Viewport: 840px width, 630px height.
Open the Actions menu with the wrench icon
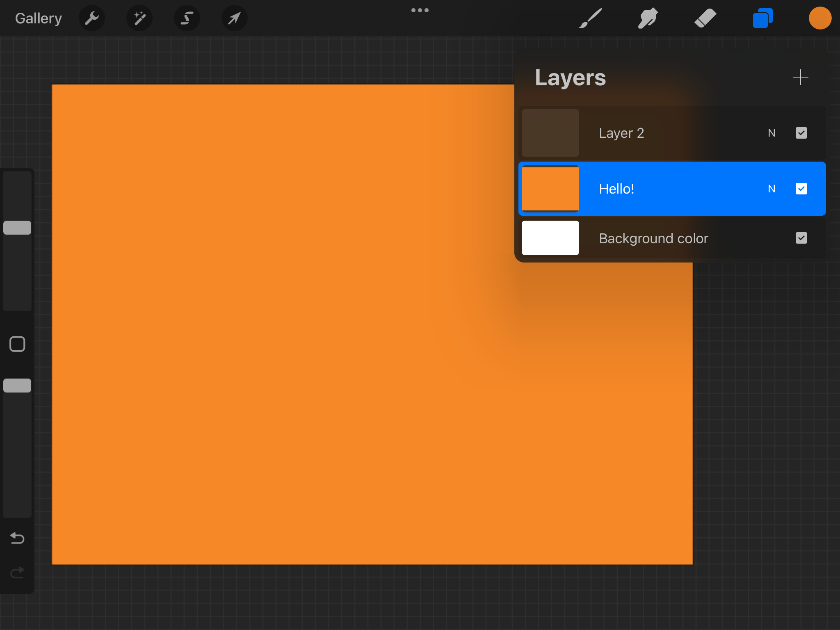pyautogui.click(x=92, y=18)
